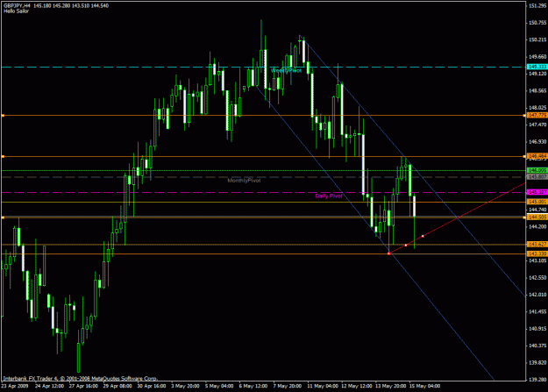Screen dimensions: 548x392
Task: Click the '24 Apr 12:00' time label
Action: 49,387
